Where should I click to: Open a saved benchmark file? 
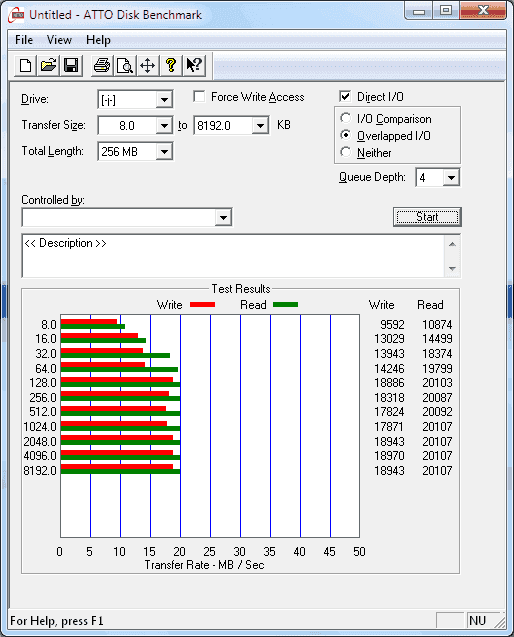(48, 65)
